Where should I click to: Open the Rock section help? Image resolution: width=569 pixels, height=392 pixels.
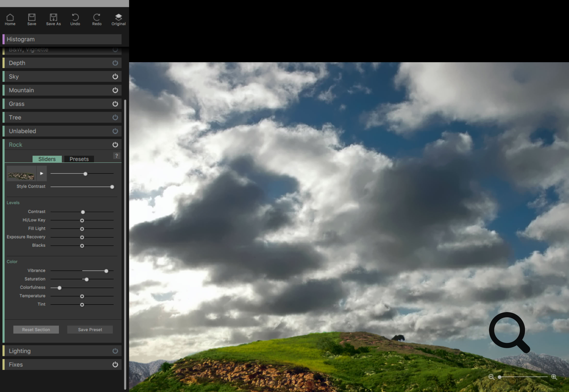pos(117,156)
